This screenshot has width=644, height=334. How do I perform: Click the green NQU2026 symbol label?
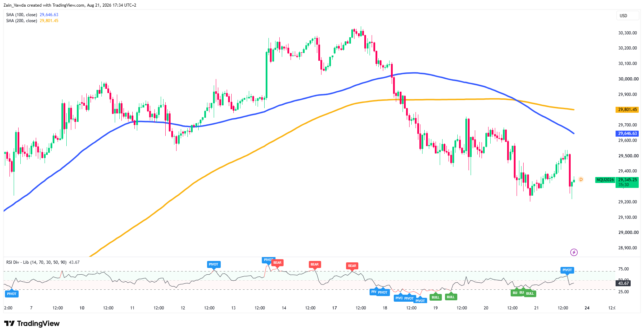(605, 180)
